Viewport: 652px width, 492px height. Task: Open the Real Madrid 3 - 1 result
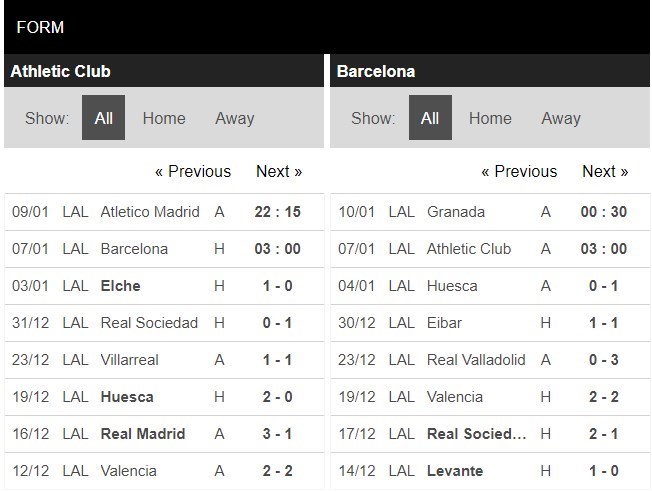164,434
